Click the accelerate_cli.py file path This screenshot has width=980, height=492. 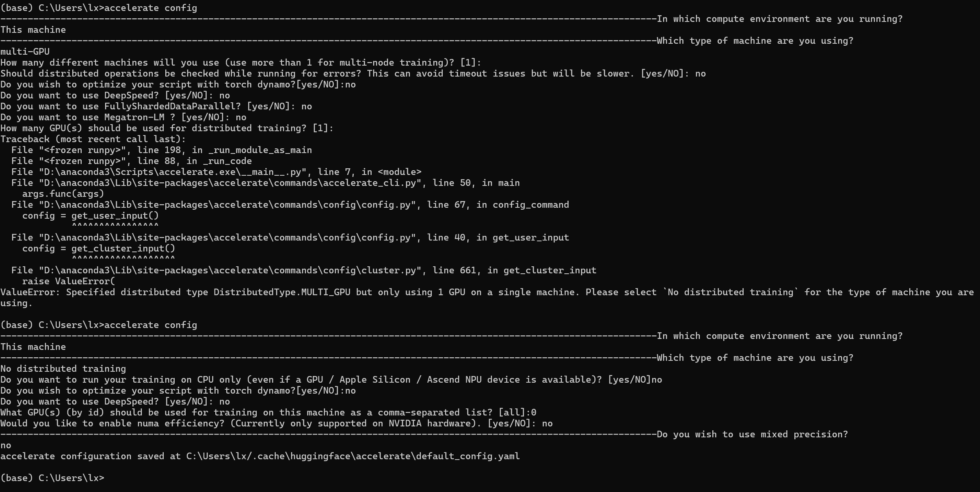click(228, 183)
